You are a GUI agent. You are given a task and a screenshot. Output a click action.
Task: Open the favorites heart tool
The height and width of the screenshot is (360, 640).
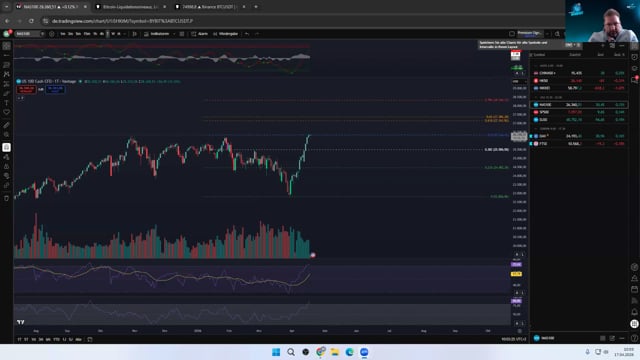coord(7,112)
